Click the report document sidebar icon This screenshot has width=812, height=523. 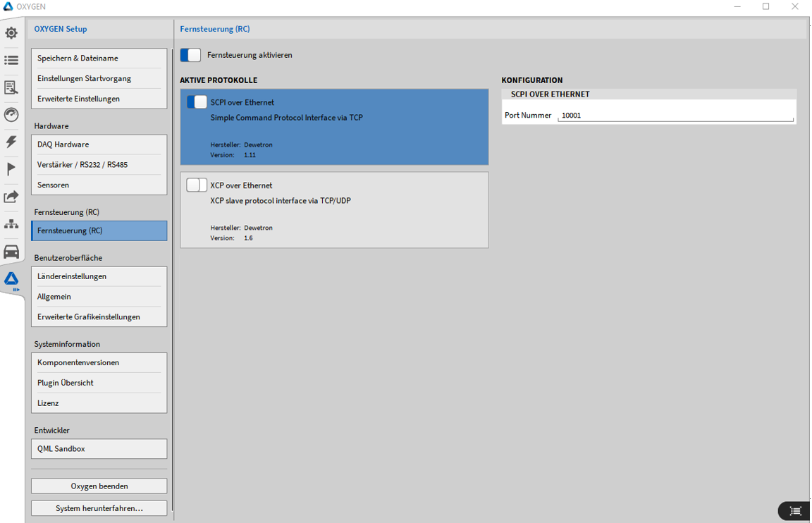point(11,87)
